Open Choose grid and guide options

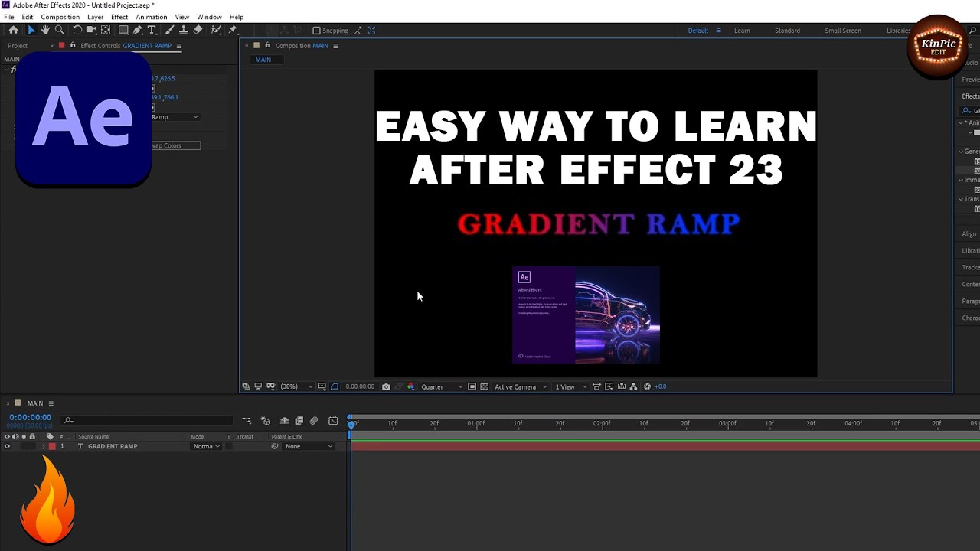tap(322, 386)
